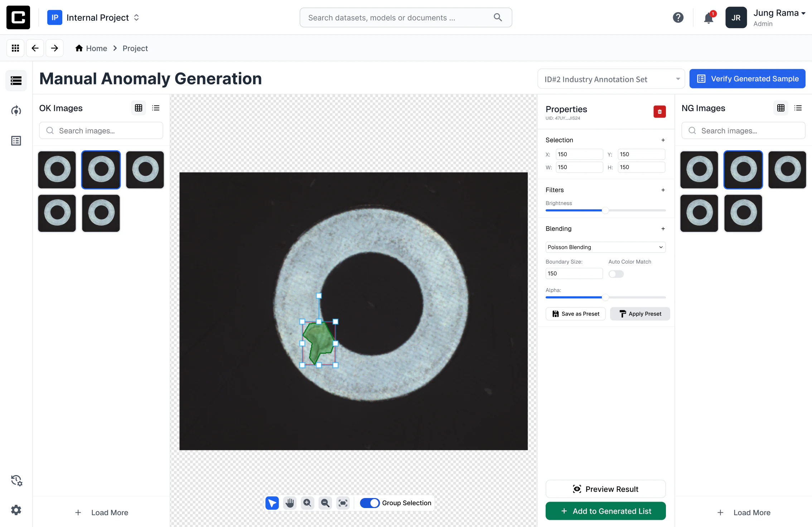812x527 pixels.
Task: Open the datasets stack icon in left sidebar
Action: (16, 80)
